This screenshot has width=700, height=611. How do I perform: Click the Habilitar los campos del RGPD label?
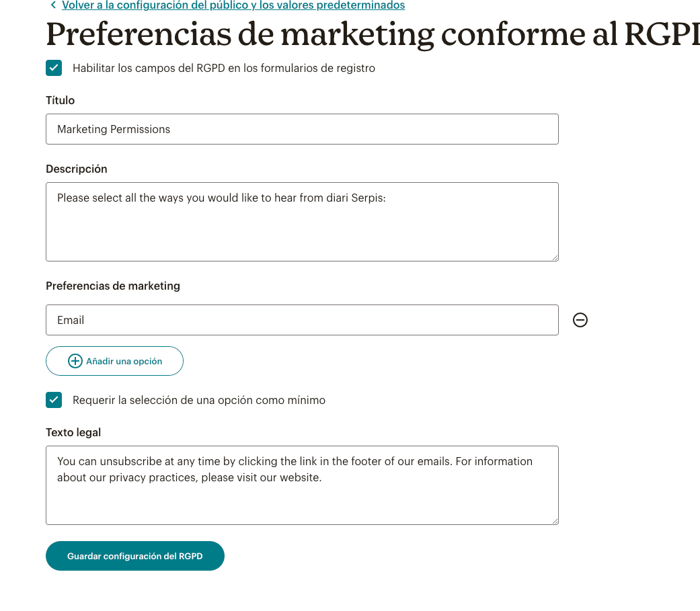224,69
